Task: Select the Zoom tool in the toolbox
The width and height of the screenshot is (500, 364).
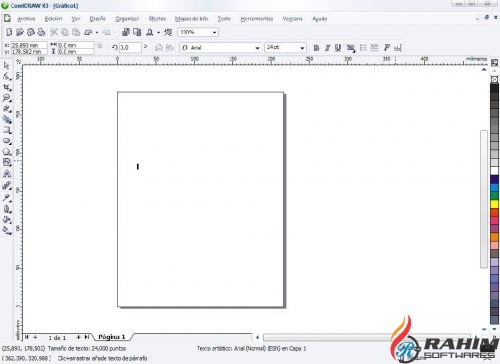Action: click(7, 98)
